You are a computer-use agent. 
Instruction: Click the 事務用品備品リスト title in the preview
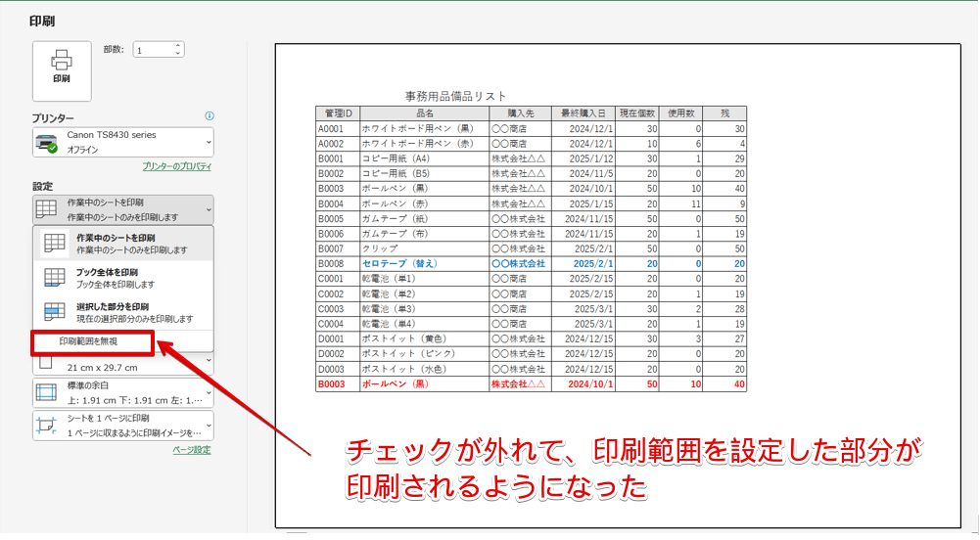point(455,96)
